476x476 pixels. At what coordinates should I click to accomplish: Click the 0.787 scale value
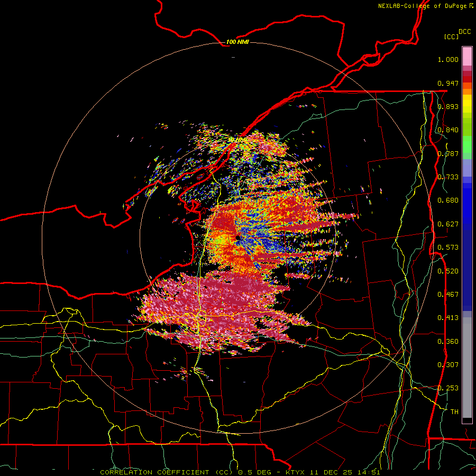click(448, 153)
